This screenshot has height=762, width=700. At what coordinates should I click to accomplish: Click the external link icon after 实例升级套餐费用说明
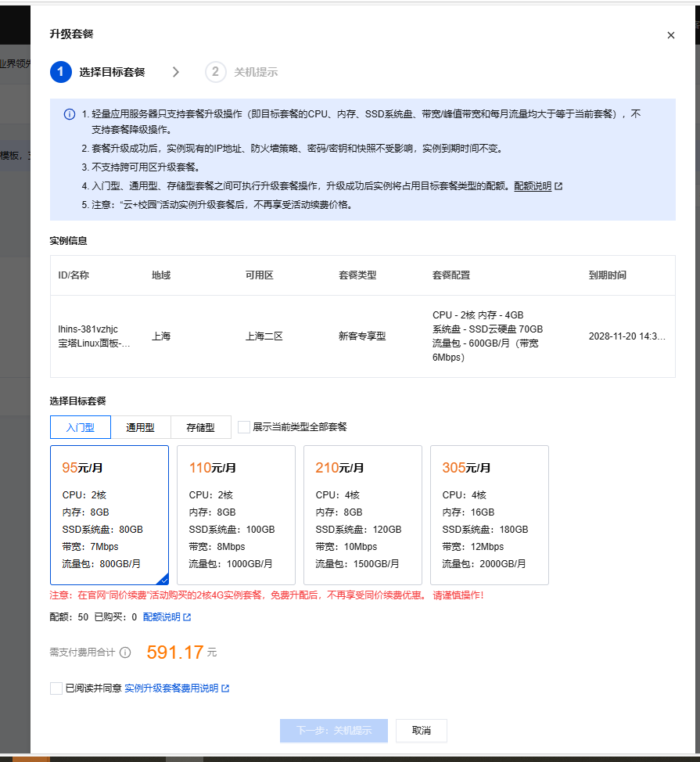(224, 688)
